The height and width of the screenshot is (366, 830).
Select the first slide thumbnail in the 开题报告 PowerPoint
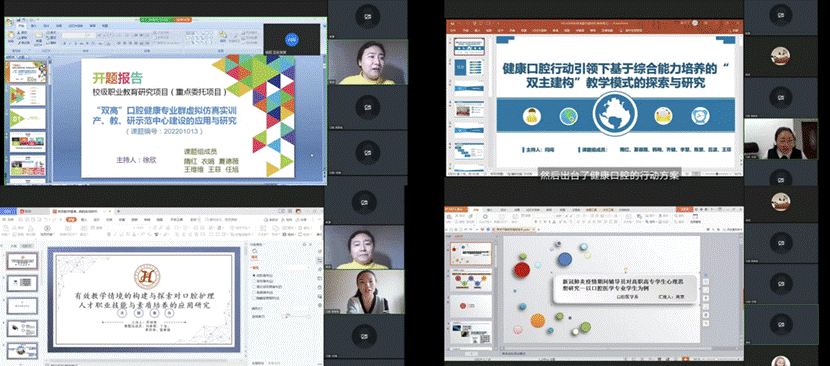(x=26, y=72)
